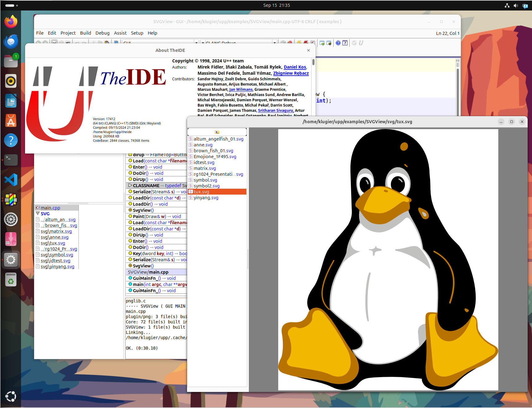Click the Sritharan Sivaguru contributor link

pyautogui.click(x=275, y=111)
